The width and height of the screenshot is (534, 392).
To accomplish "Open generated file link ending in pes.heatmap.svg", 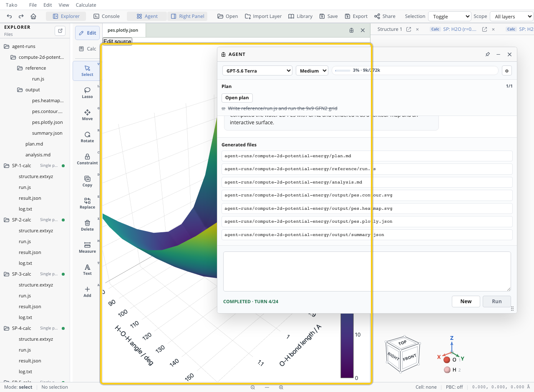I will coord(367,208).
